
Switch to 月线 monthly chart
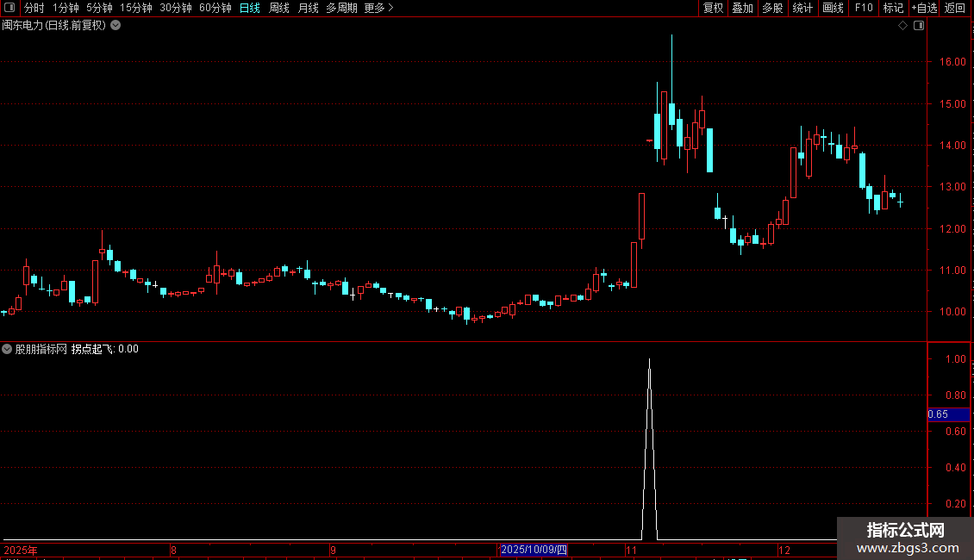[x=308, y=8]
